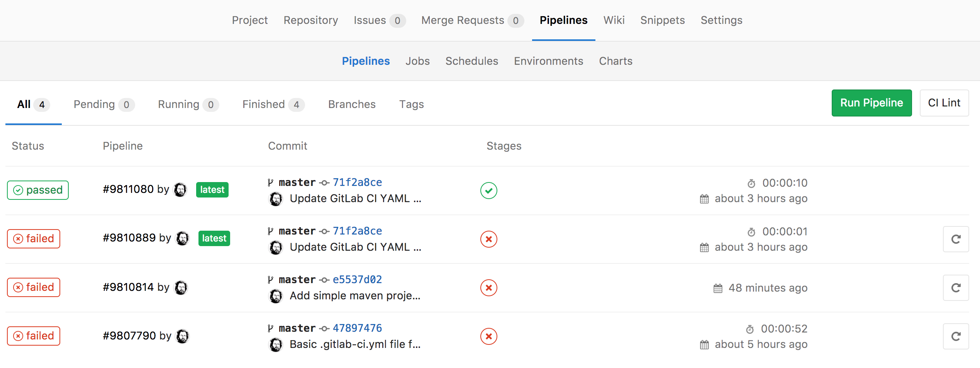The width and height of the screenshot is (980, 368).
Task: Switch to Jobs sub-tab
Action: [x=417, y=61]
